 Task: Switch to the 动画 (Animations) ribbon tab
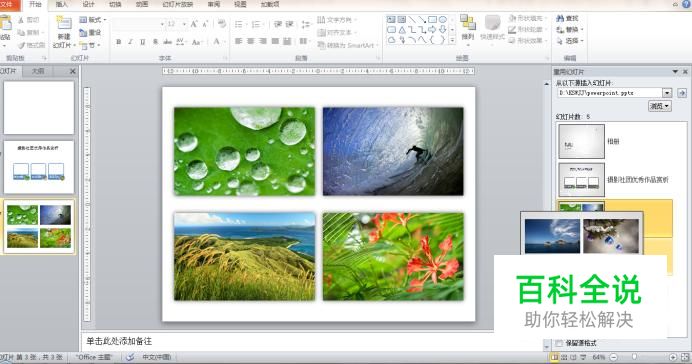(142, 4)
